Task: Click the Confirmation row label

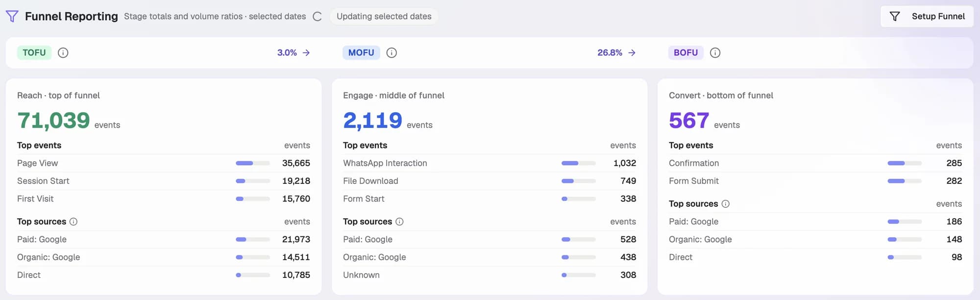Action: coord(694,163)
